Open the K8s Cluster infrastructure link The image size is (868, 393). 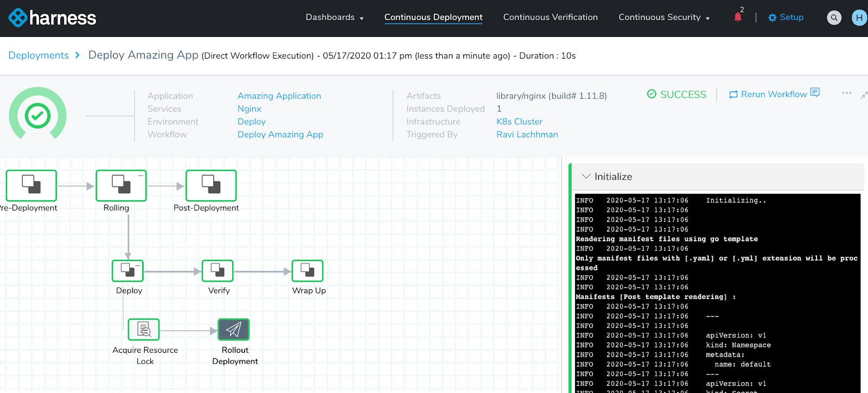coord(519,122)
